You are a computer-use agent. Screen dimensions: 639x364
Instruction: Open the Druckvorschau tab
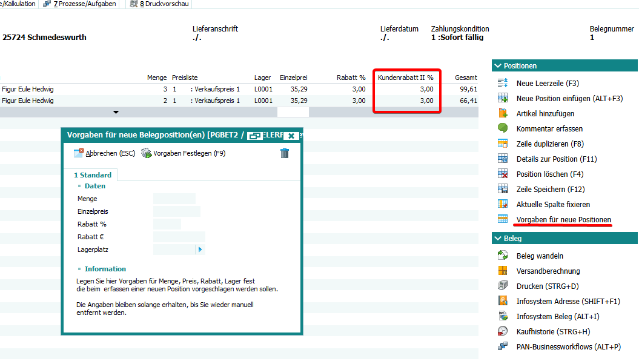[159, 4]
